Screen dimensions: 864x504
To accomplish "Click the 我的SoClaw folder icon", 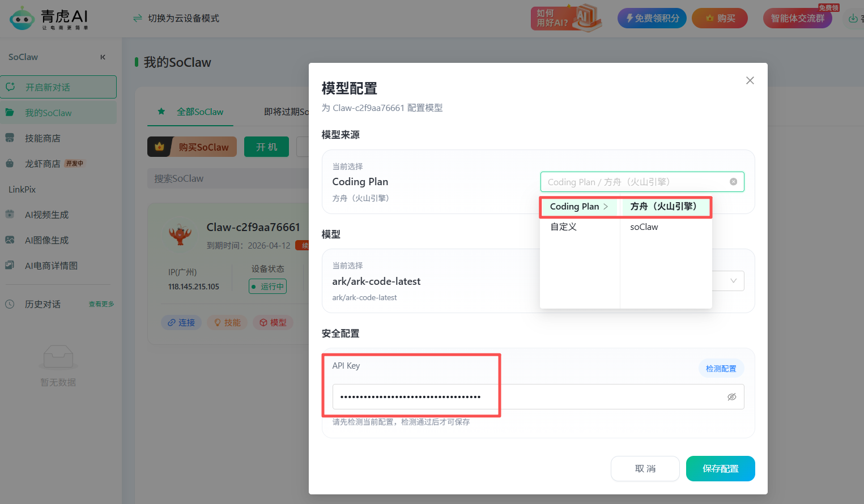I will click(10, 112).
